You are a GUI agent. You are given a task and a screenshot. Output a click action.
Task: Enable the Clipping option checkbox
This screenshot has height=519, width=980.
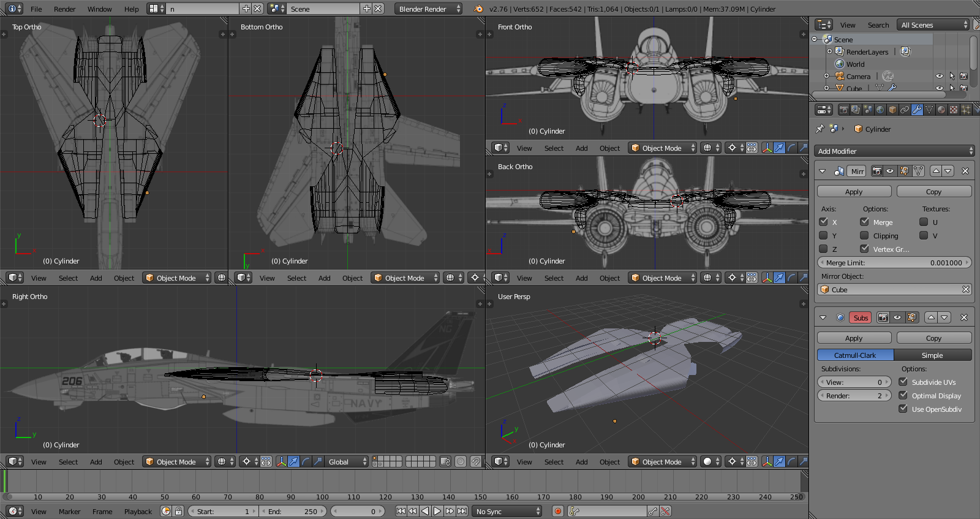coord(864,235)
